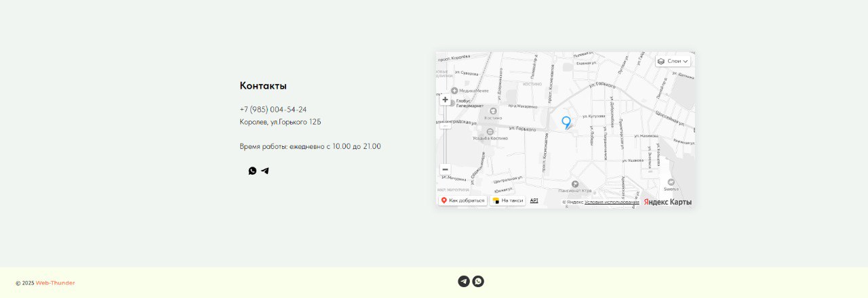Click phone number +7 (985) 004-54-24
868x298 pixels.
273,110
